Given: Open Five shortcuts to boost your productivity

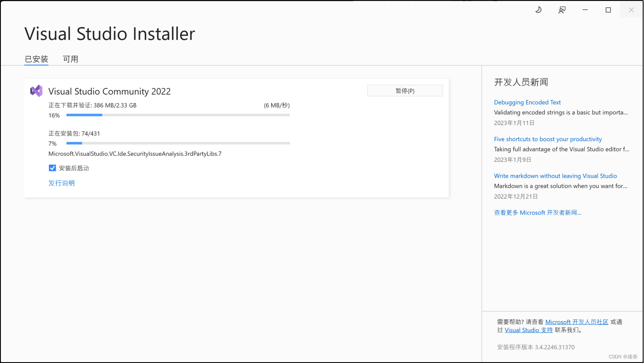Looking at the screenshot, I should 548,139.
